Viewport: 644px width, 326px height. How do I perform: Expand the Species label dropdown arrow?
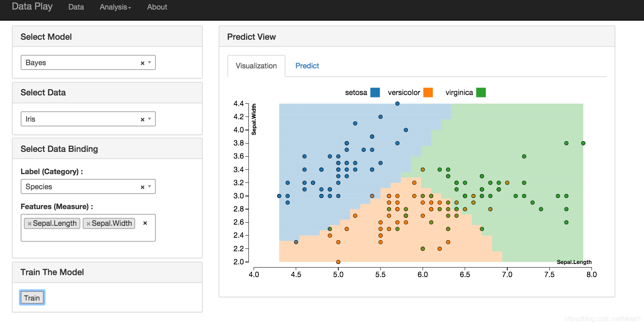[x=149, y=186]
